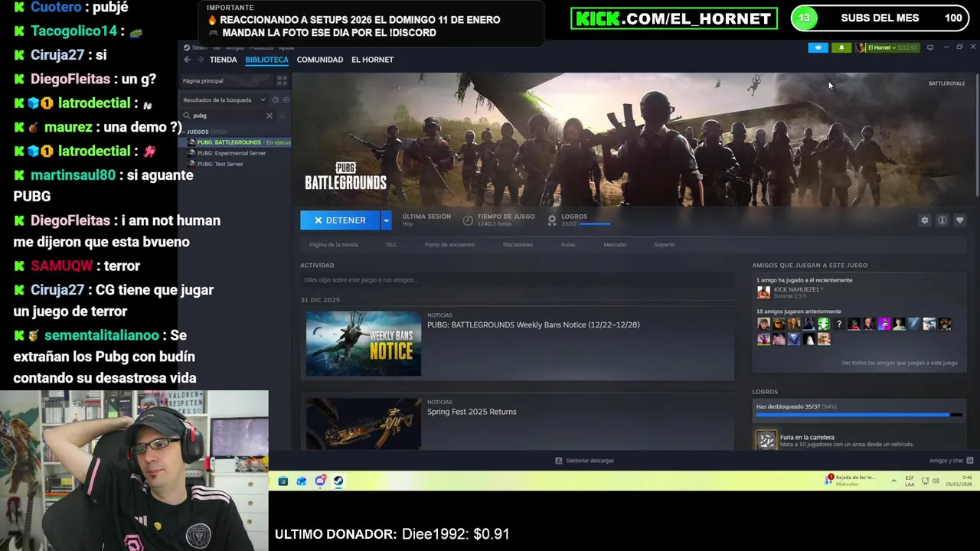Open Punto de encuentro link
Screen dimensions: 980x551
pyautogui.click(x=449, y=245)
